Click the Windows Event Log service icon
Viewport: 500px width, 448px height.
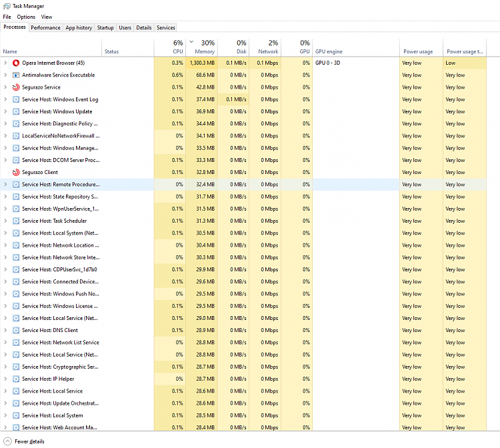point(16,99)
